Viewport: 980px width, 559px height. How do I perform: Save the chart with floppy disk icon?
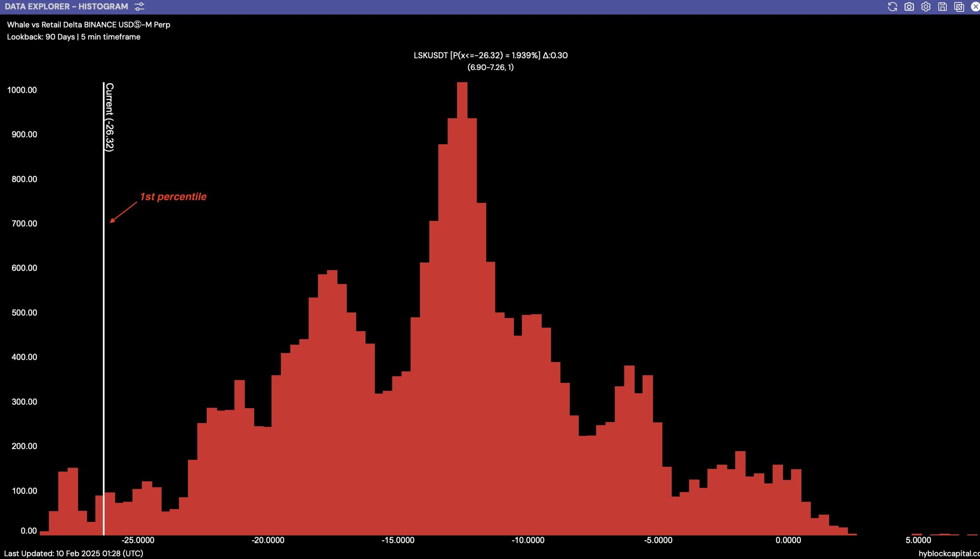942,7
